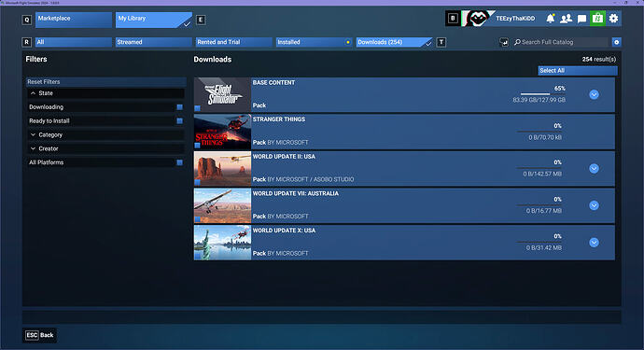This screenshot has width=644, height=350.
Task: Select the Rented and Trial tab
Action: pyautogui.click(x=234, y=42)
